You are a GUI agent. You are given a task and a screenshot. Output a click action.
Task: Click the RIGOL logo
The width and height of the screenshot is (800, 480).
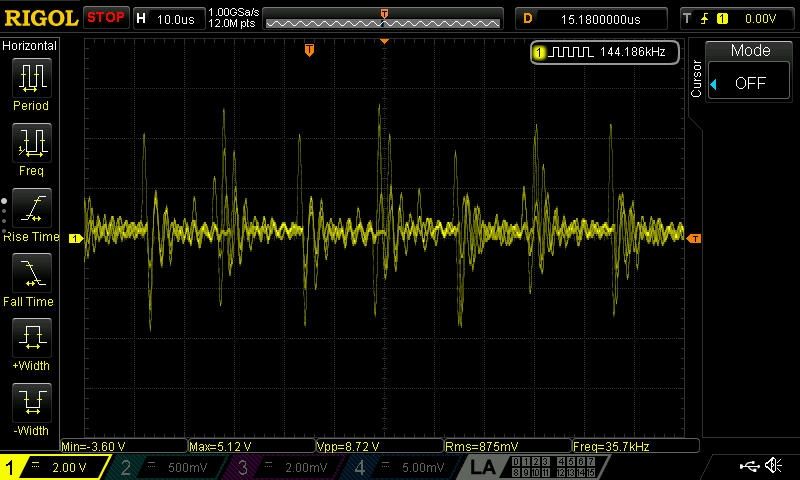click(41, 18)
